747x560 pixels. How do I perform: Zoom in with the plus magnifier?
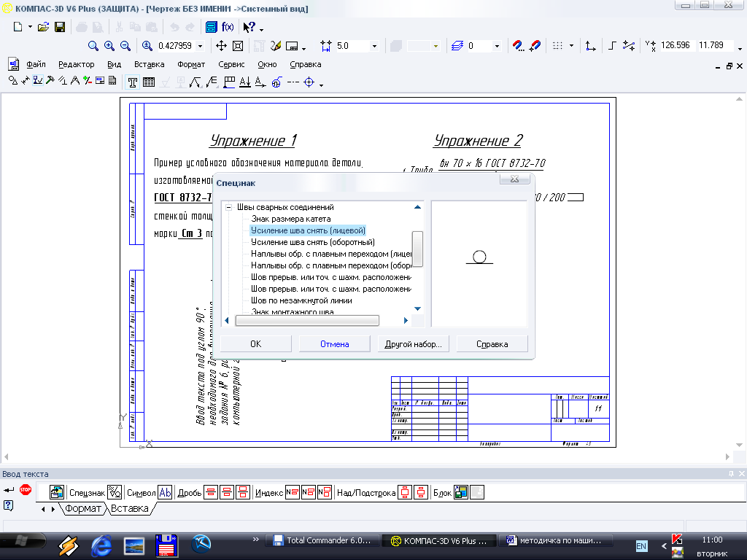[109, 46]
